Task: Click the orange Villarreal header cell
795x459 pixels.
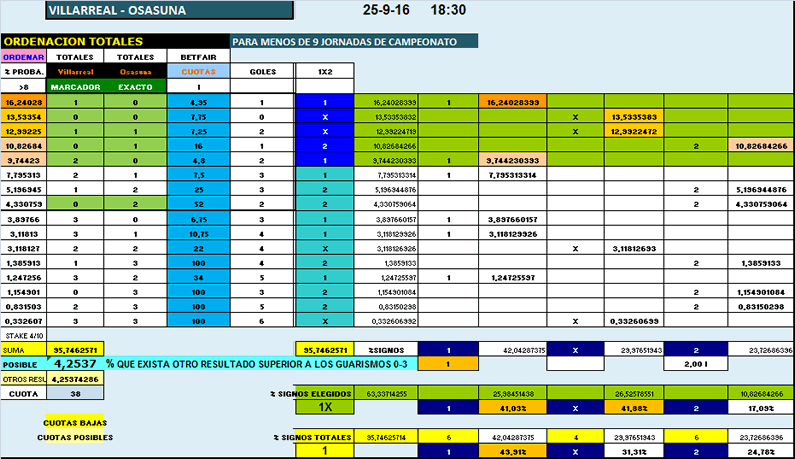Action: click(x=75, y=72)
